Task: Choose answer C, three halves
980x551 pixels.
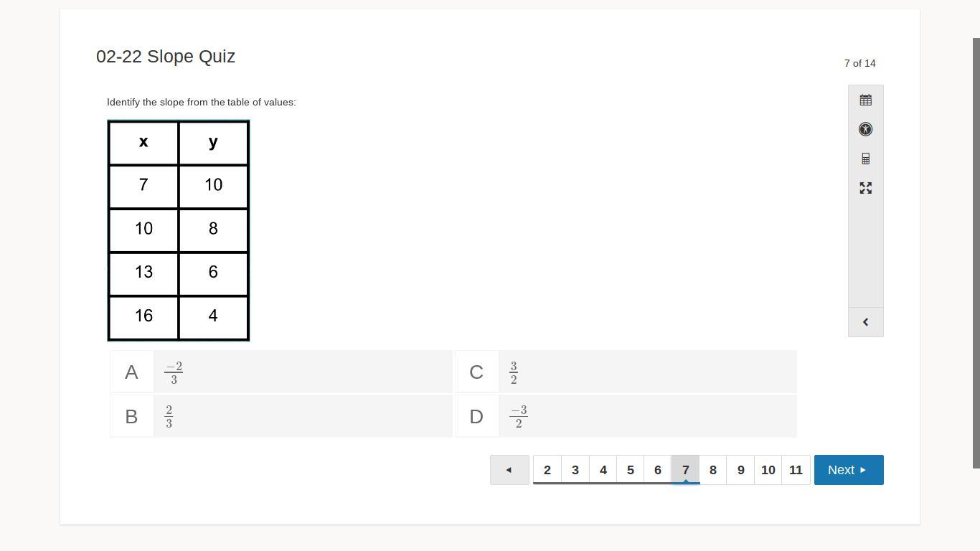Action: coord(626,372)
